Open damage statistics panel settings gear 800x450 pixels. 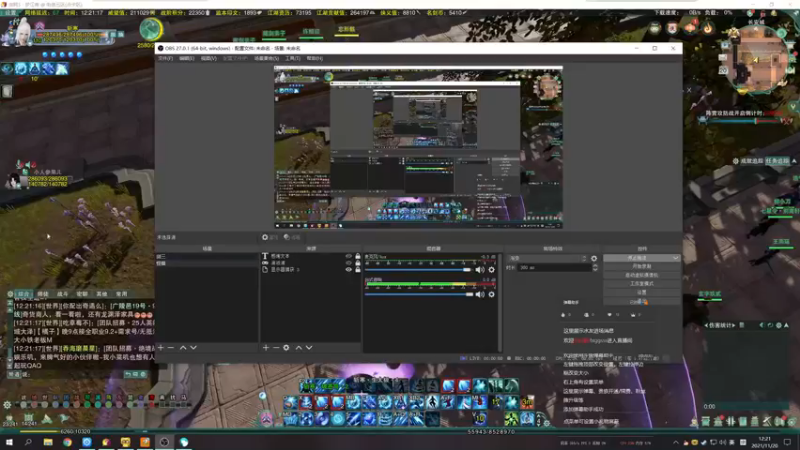pyautogui.click(x=779, y=325)
